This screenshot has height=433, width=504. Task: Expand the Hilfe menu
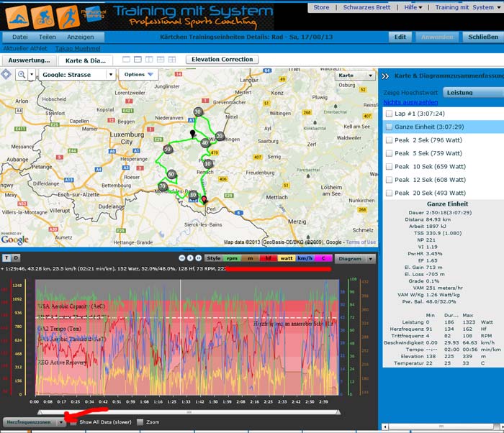[413, 7]
